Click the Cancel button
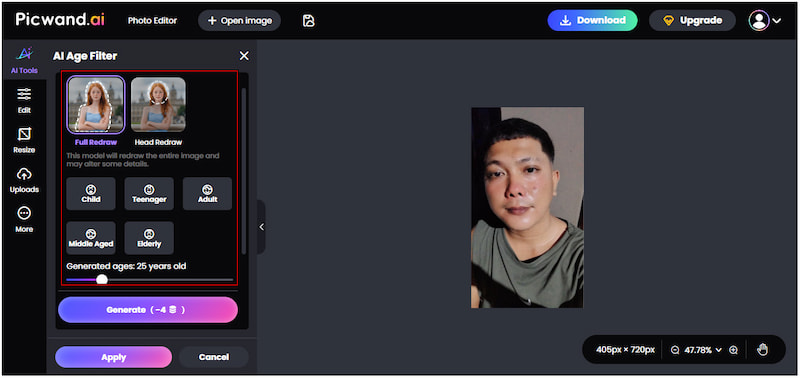 pyautogui.click(x=213, y=357)
